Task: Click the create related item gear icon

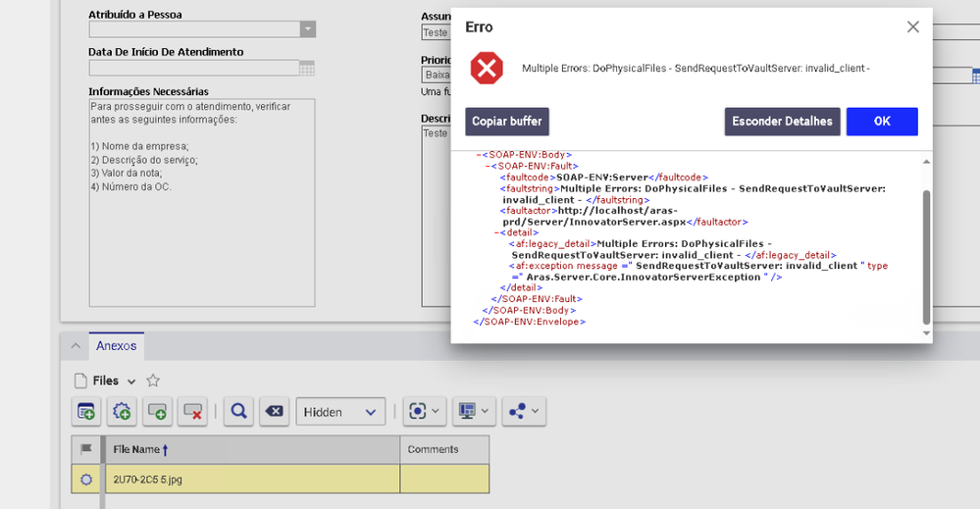Action: [x=123, y=413]
